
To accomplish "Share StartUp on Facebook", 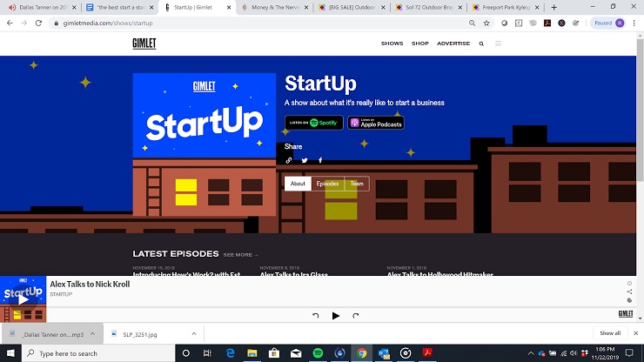I will [x=320, y=160].
